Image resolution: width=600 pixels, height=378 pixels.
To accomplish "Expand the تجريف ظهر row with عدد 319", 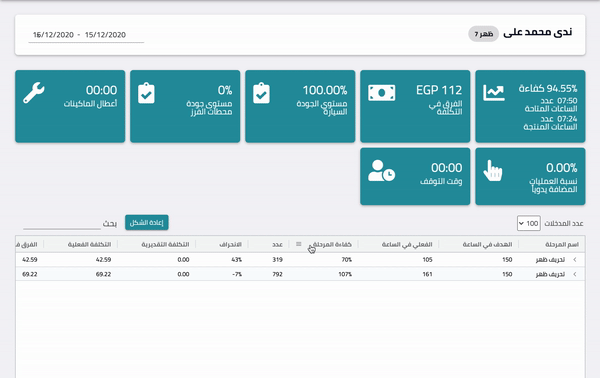I will click(x=575, y=260).
